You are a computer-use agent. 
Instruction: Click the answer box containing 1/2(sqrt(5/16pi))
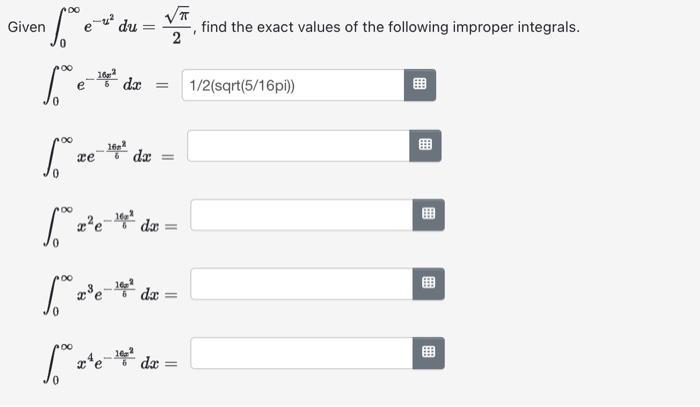point(292,87)
